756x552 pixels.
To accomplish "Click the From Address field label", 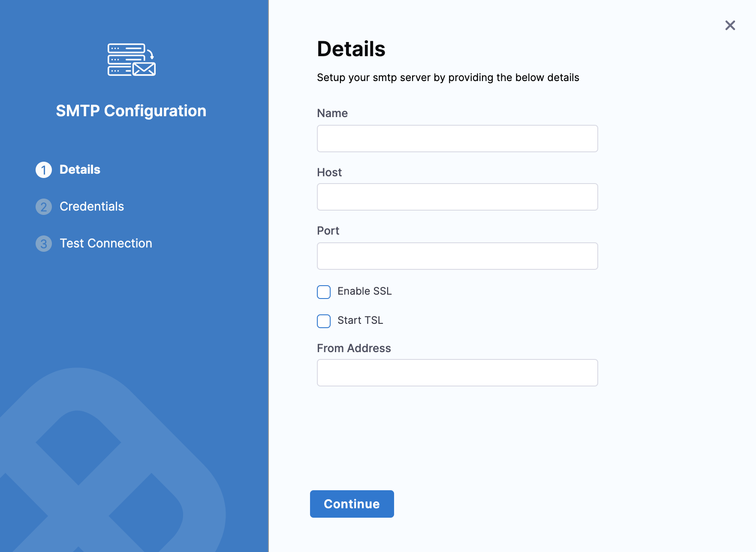I will pyautogui.click(x=354, y=348).
